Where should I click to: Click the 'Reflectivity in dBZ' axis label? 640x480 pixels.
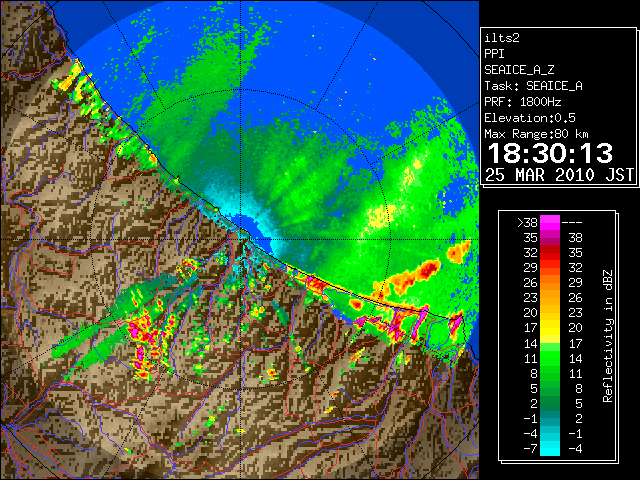pos(608,336)
